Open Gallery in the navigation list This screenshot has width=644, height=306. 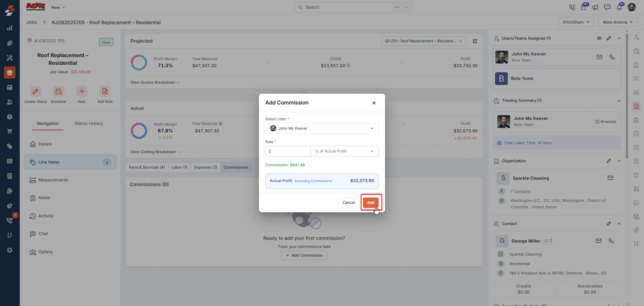click(x=70, y=252)
